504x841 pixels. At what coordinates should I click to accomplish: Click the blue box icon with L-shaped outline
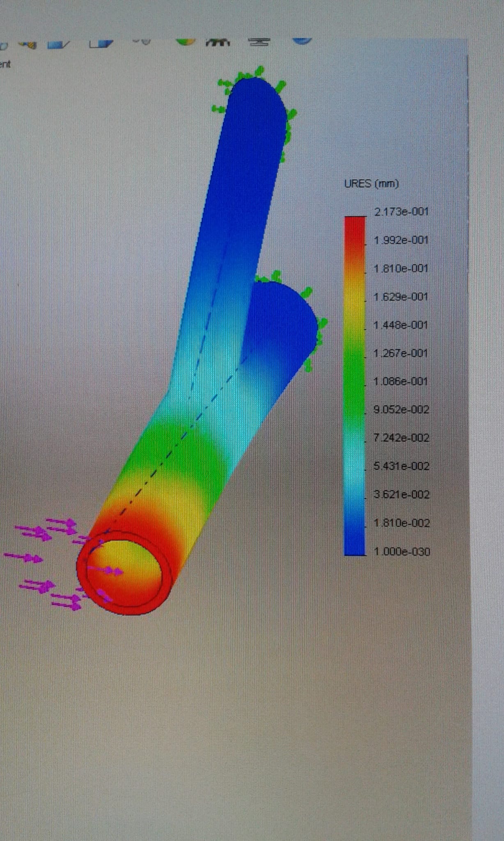click(x=101, y=43)
